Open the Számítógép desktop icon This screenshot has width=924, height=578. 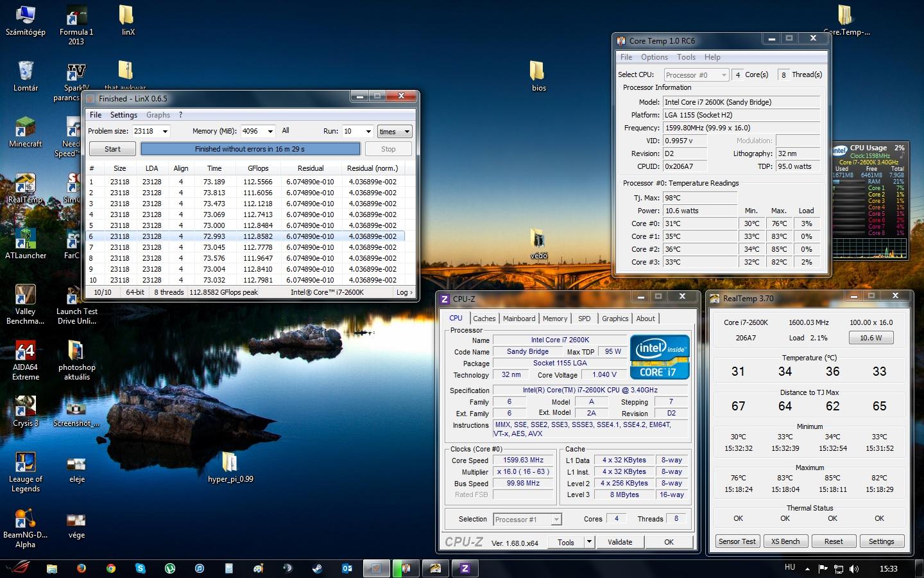(25, 21)
